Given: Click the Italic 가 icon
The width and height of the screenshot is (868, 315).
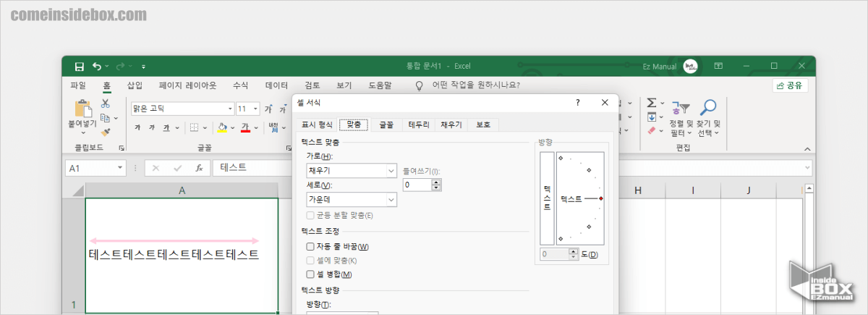Looking at the screenshot, I should click(152, 128).
